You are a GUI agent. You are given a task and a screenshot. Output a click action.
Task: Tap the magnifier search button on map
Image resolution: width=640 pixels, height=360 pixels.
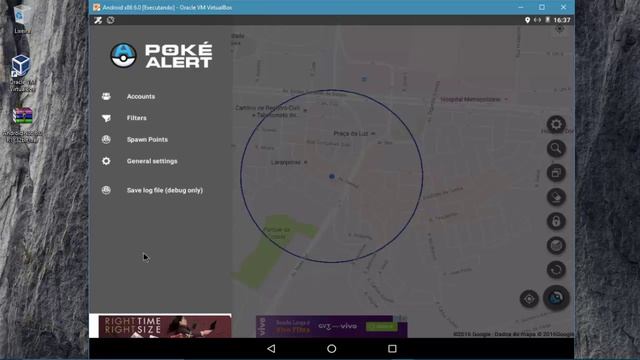pyautogui.click(x=556, y=149)
